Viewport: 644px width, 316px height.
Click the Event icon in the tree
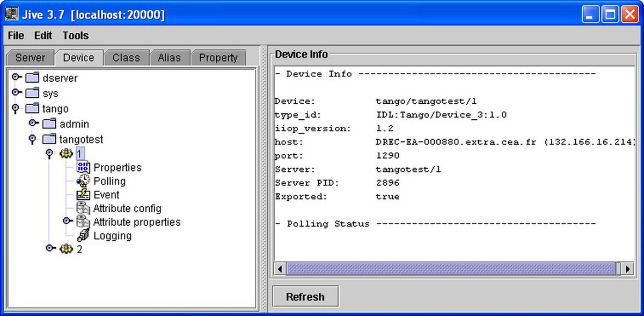[x=83, y=195]
